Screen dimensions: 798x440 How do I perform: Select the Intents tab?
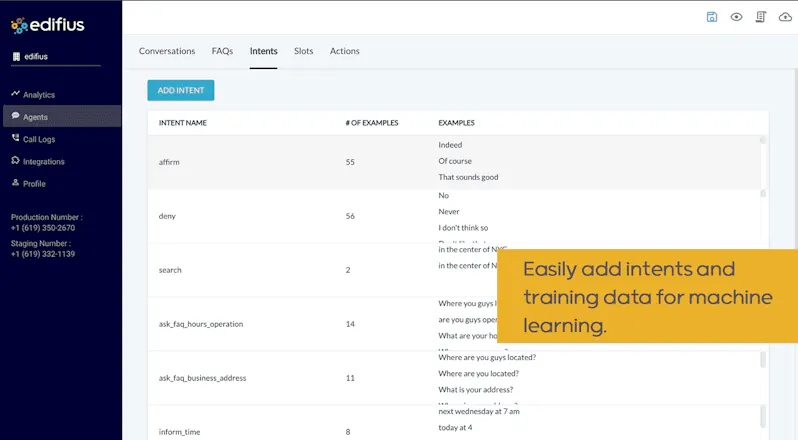[263, 51]
